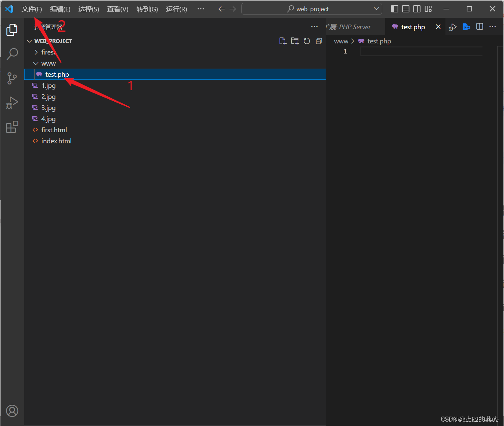Click the PHP Server icon in editor toolbar
The height and width of the screenshot is (426, 504).
pyautogui.click(x=466, y=27)
